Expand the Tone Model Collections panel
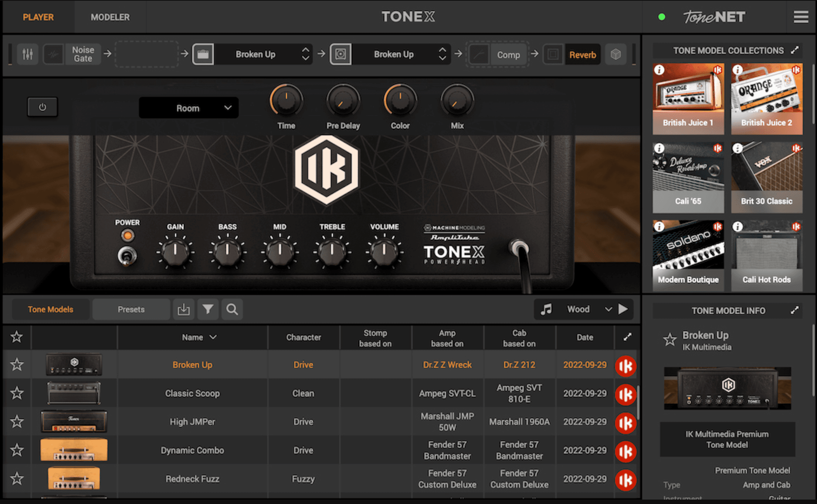The width and height of the screenshot is (817, 504). pos(795,50)
